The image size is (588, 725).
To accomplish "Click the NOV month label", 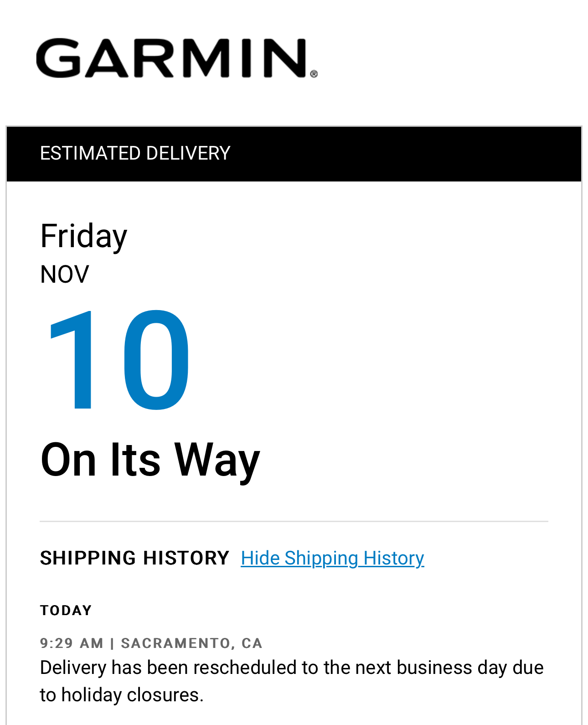I will [64, 274].
